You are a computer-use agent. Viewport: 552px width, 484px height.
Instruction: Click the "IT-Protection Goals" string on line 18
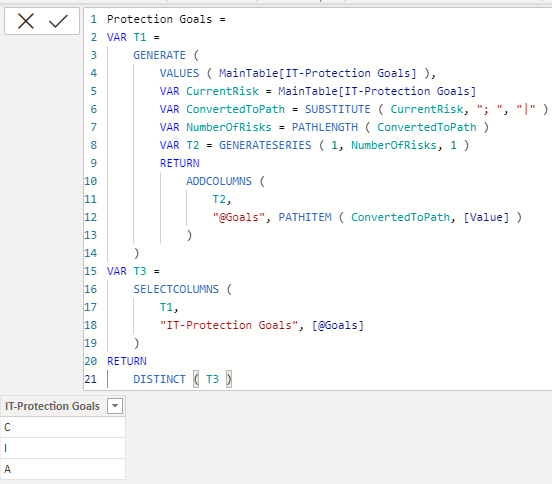point(229,325)
